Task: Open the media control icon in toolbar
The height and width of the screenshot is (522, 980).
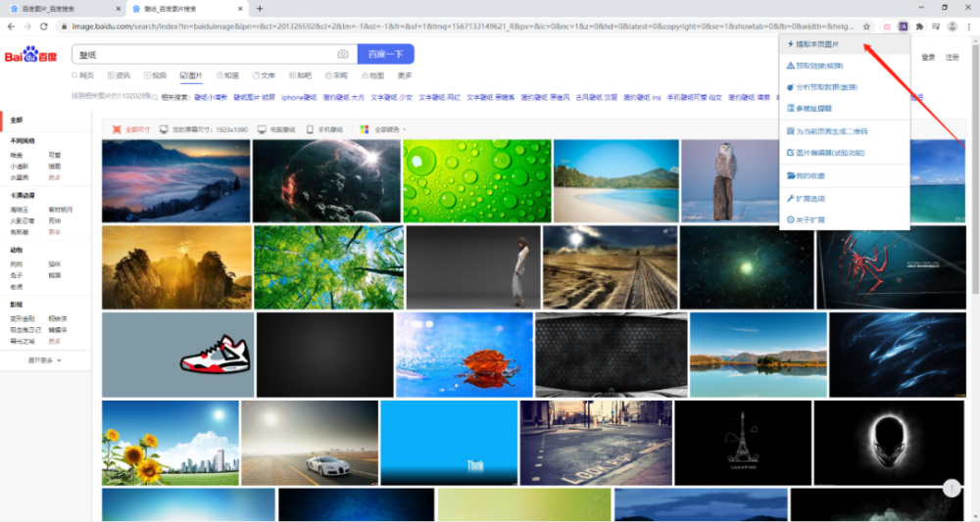Action: click(x=936, y=26)
